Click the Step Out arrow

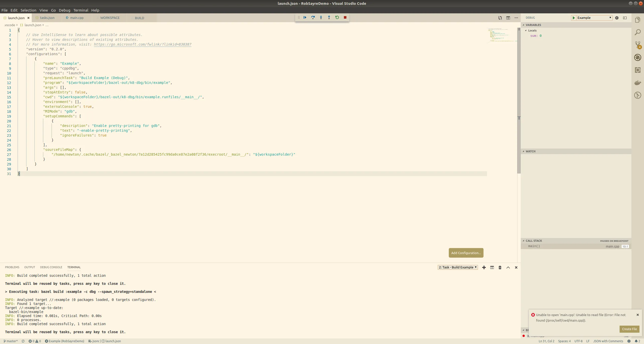tap(329, 17)
